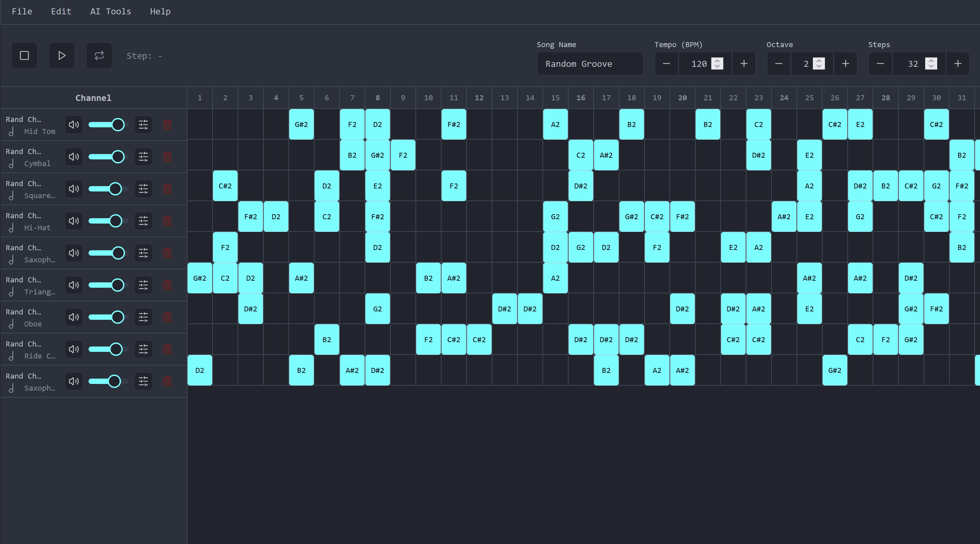Toggle C#2 note at step 12, Ride row

(479, 340)
